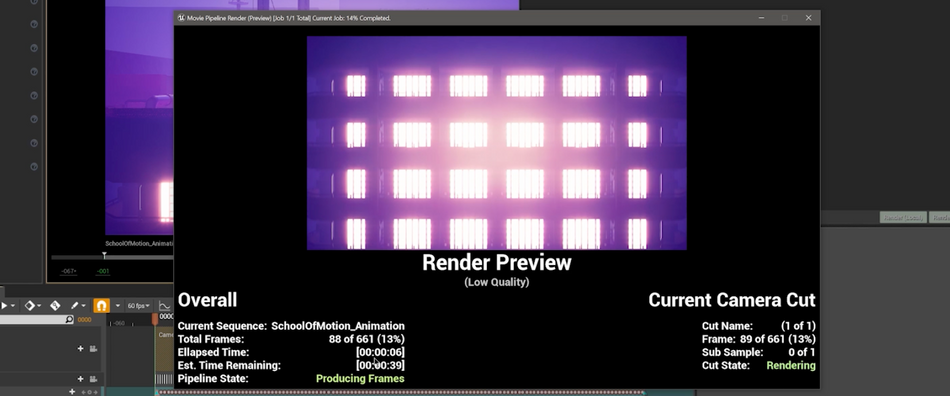
Task: Click the Frame value 89 of 661 (13%)
Action: point(777,339)
